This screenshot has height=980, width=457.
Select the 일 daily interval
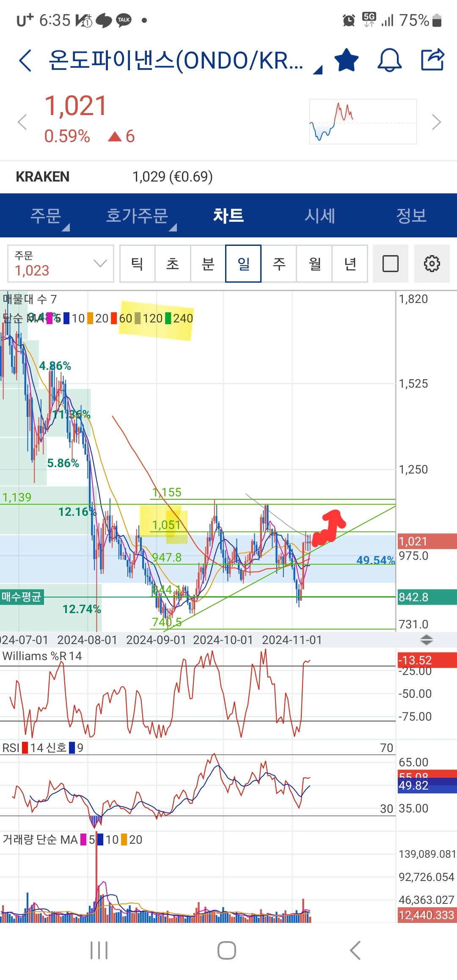(x=243, y=264)
